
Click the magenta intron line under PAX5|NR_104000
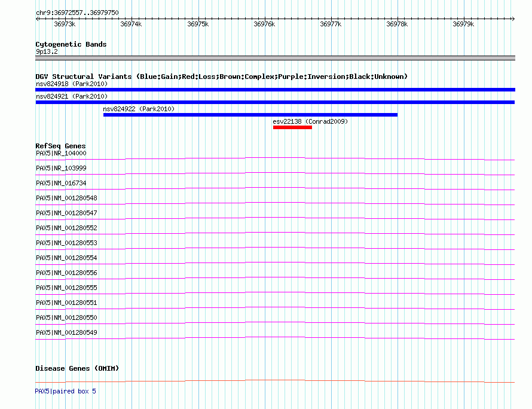(x=275, y=158)
